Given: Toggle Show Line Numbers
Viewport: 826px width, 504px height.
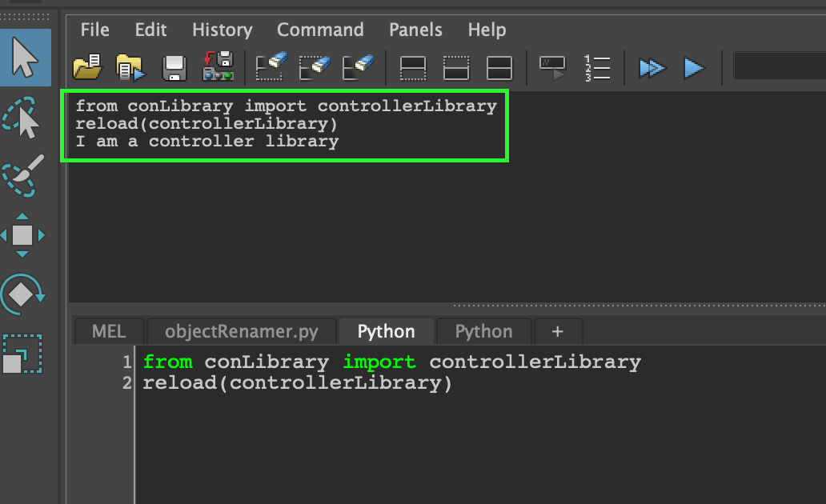Looking at the screenshot, I should click(x=597, y=67).
